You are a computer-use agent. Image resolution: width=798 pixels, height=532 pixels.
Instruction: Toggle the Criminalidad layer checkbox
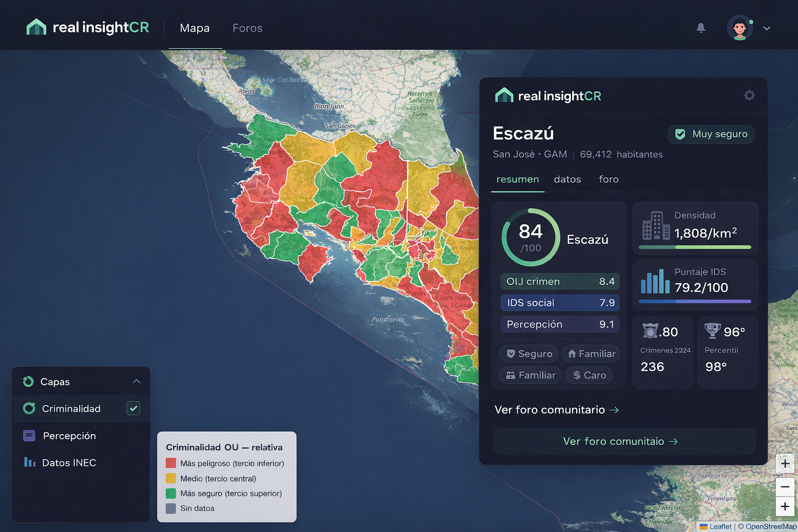[133, 408]
